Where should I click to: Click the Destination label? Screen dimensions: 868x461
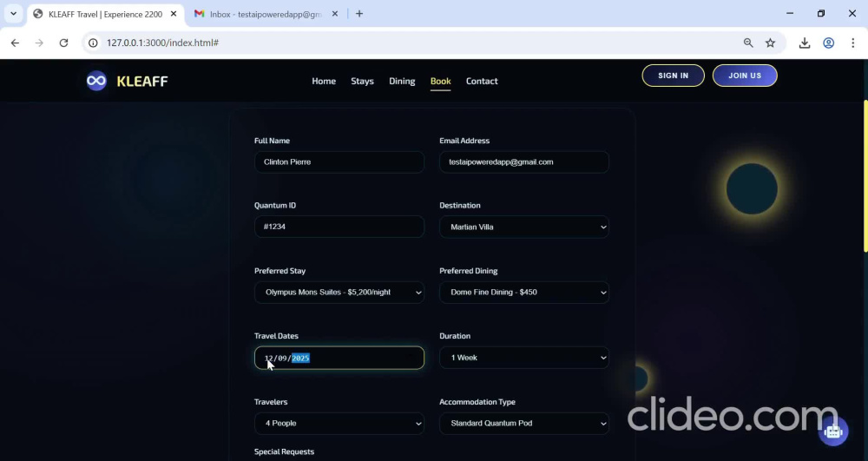point(460,205)
